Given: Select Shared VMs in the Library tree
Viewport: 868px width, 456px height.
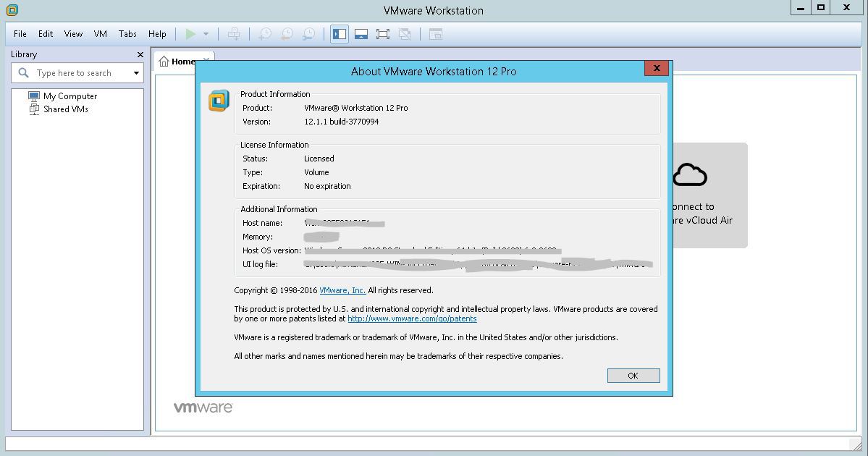Looking at the screenshot, I should tap(65, 109).
